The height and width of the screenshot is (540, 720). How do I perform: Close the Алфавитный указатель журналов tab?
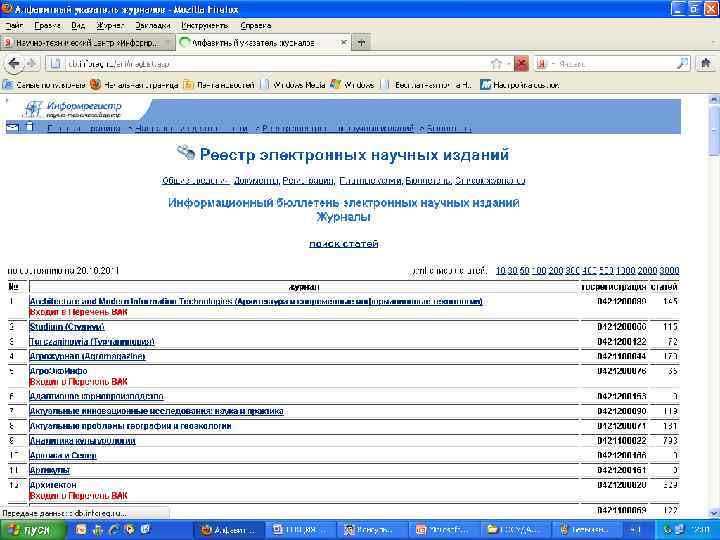(x=343, y=43)
